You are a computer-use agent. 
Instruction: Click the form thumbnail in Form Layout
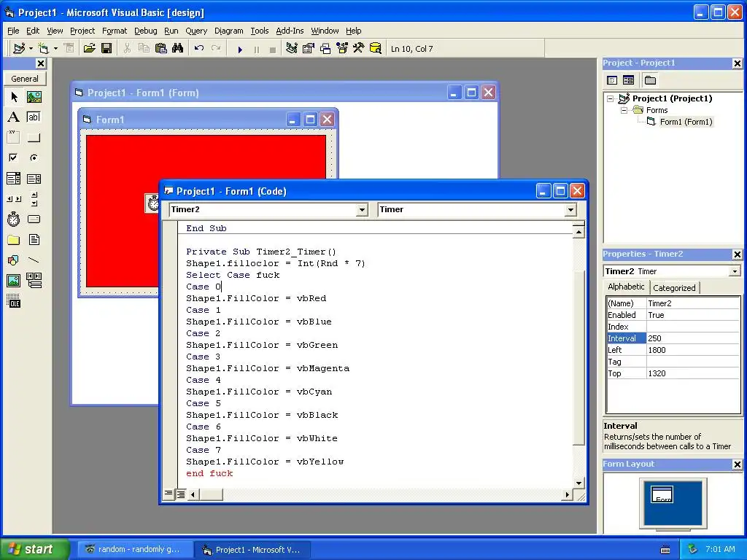[662, 494]
